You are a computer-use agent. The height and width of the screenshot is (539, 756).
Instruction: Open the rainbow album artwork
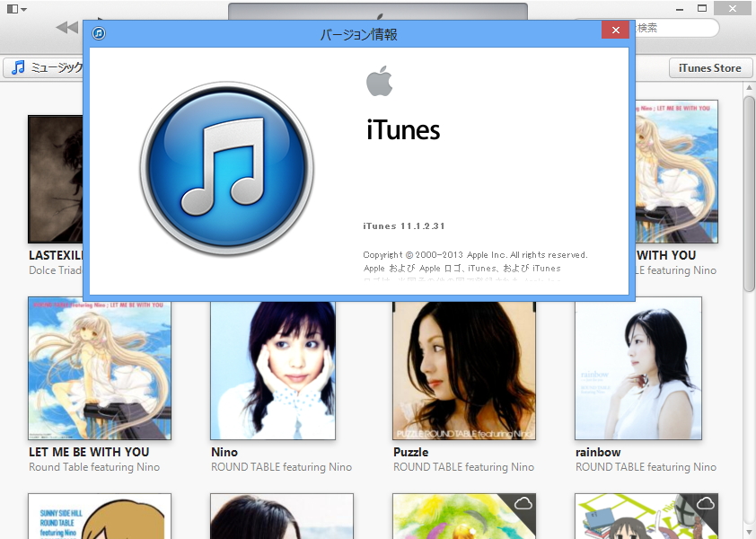pyautogui.click(x=637, y=368)
